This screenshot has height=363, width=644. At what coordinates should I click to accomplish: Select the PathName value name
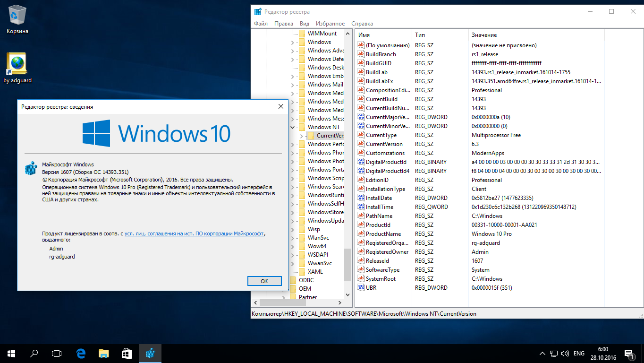[x=379, y=216]
